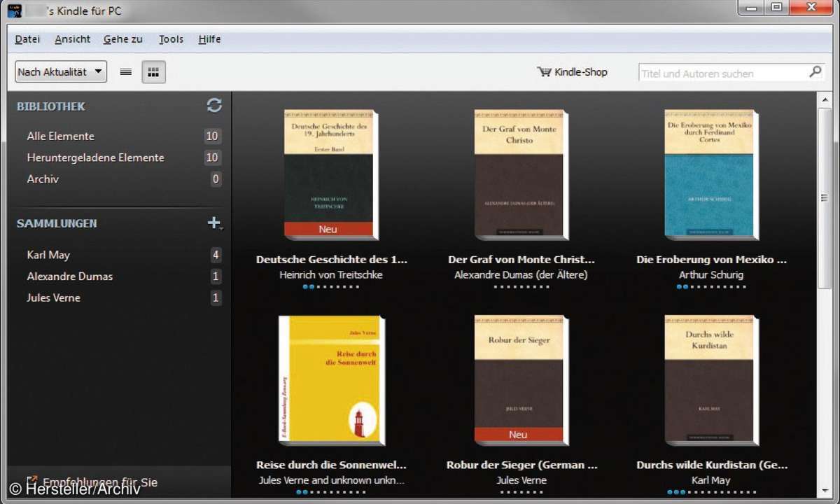Click reading progress dots under Heinrich von Treitschke
Viewport: 840px width, 504px height.
[x=331, y=286]
